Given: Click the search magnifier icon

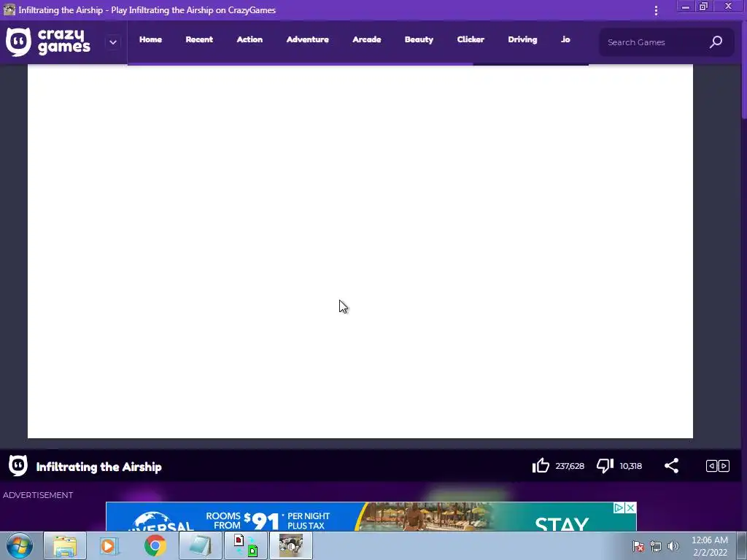Looking at the screenshot, I should pyautogui.click(x=716, y=42).
